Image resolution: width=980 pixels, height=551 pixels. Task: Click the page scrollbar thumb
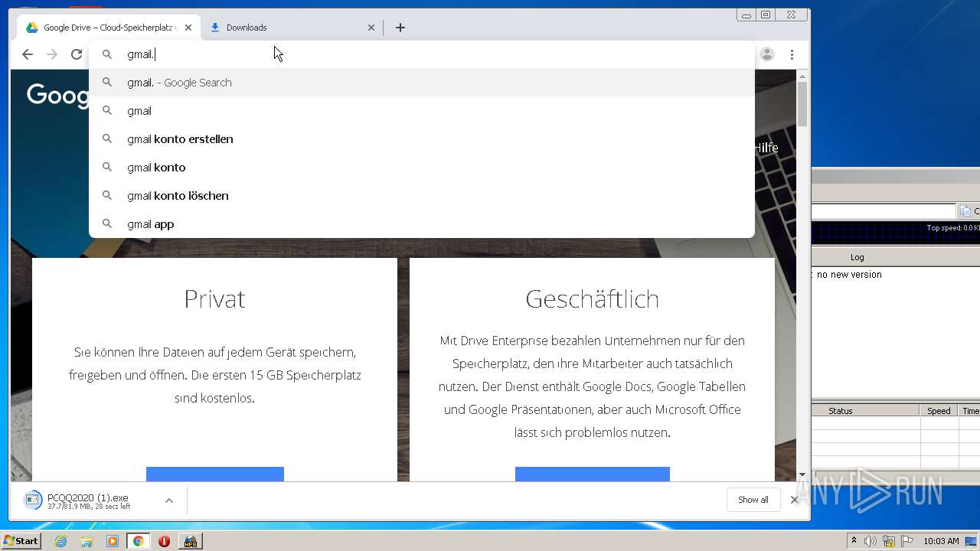tap(802, 104)
